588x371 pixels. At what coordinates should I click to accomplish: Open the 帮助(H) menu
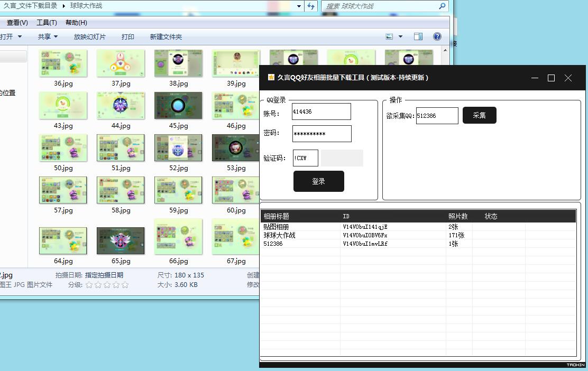click(x=76, y=23)
